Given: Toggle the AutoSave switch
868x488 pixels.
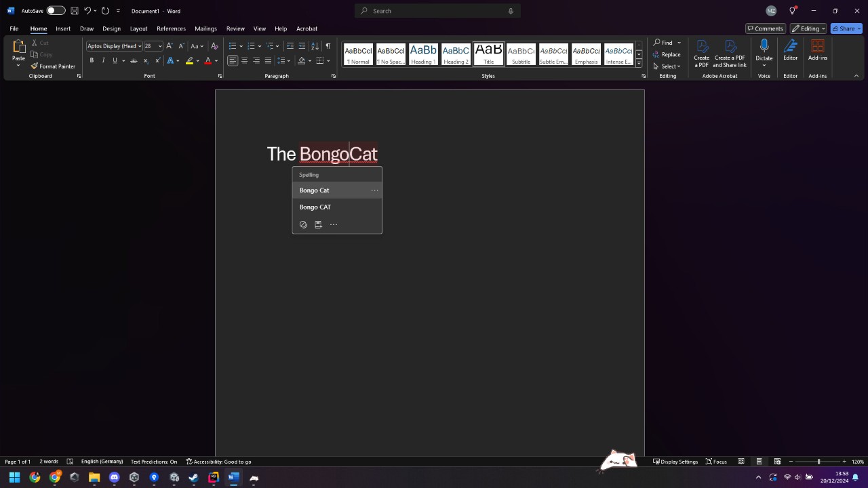Looking at the screenshot, I should [x=56, y=11].
